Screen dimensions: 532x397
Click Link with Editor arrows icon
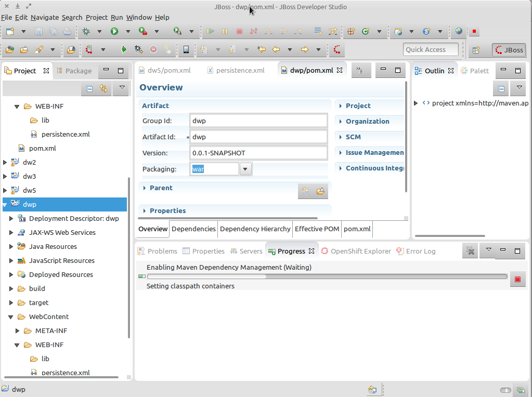point(103,88)
